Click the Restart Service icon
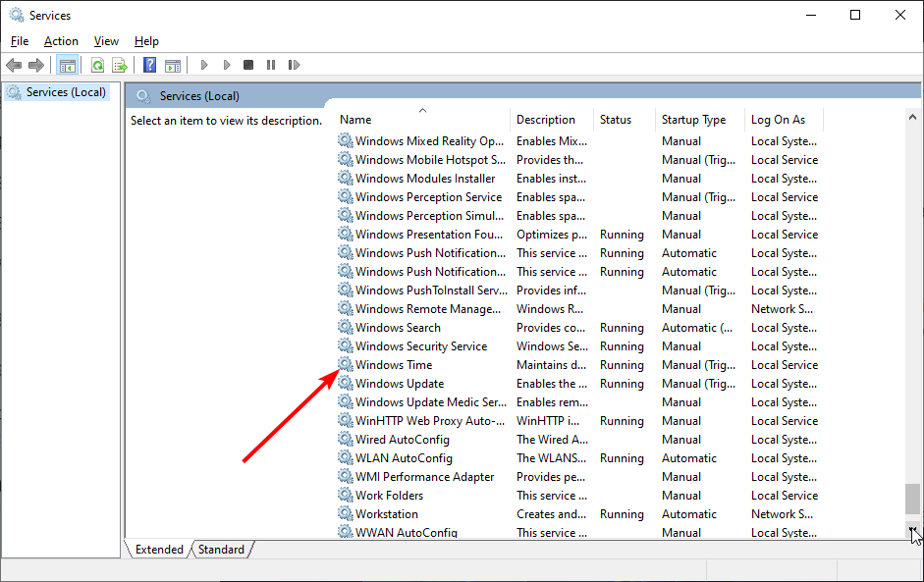Screen dimensions: 924x582 coord(294,65)
